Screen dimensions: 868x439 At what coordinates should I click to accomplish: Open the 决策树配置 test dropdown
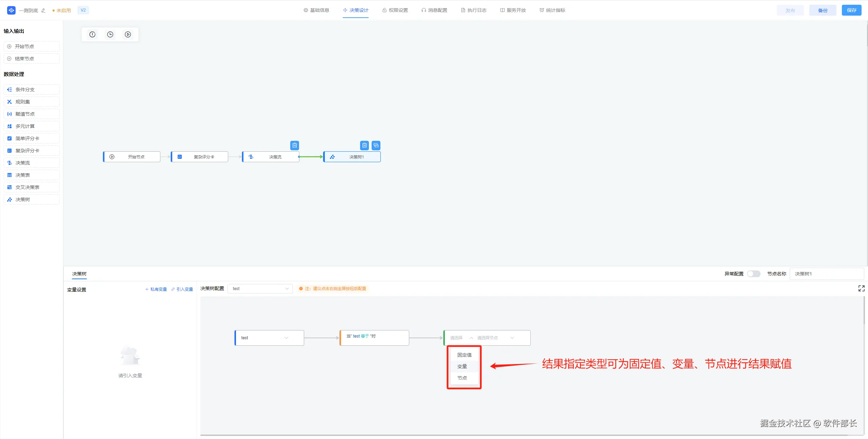[260, 289]
